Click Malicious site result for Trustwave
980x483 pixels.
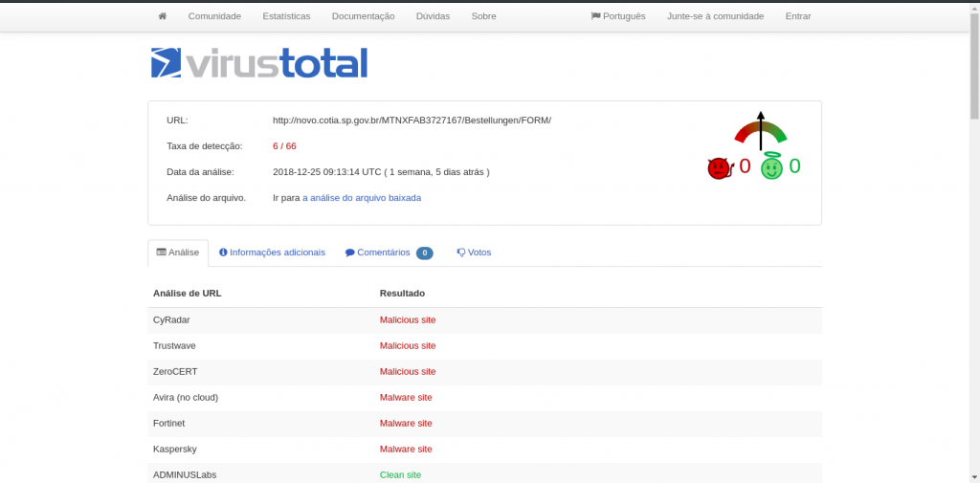coord(408,345)
